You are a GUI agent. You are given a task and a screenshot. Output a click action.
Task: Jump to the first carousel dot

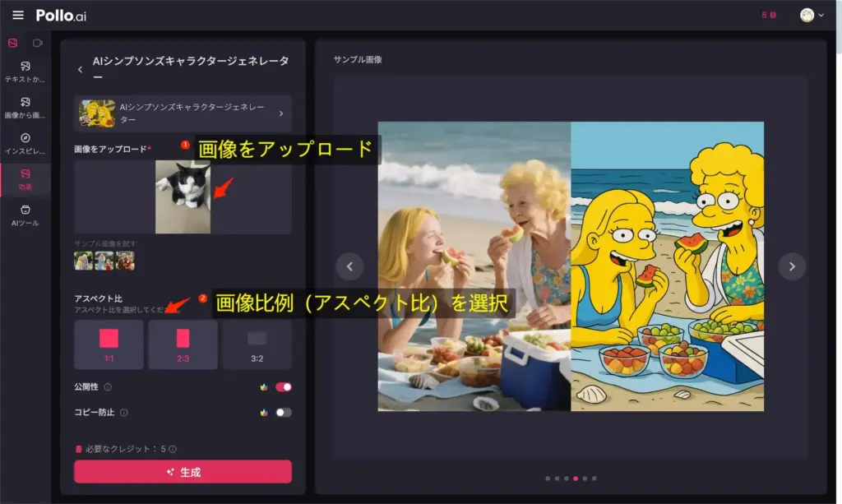548,479
